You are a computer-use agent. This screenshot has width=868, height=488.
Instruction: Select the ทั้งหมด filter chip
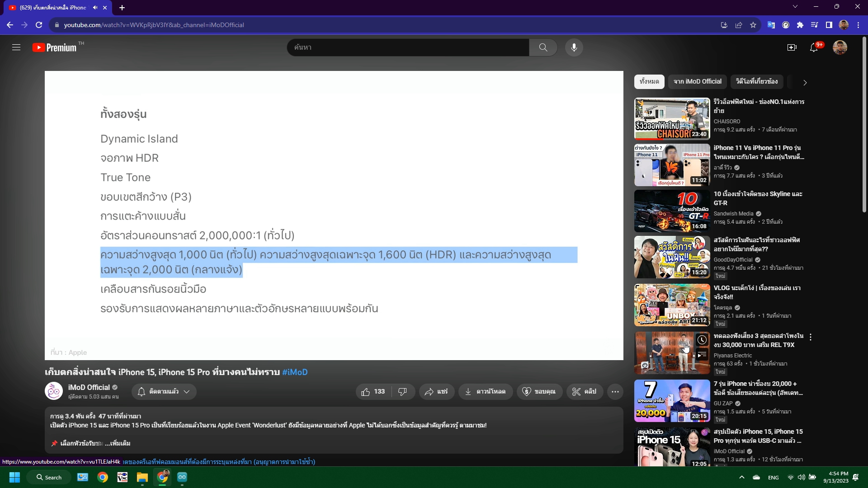(x=649, y=82)
